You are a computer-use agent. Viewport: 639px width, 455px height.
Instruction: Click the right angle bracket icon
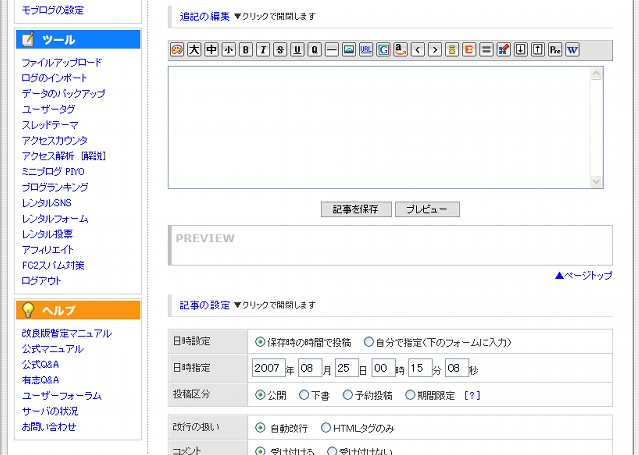pyautogui.click(x=435, y=50)
